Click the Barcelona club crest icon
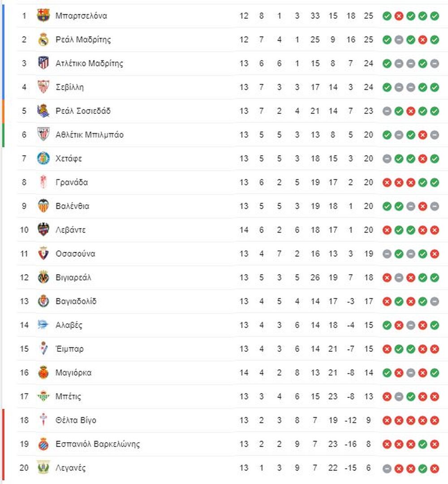This screenshot has width=448, height=484. (x=43, y=15)
